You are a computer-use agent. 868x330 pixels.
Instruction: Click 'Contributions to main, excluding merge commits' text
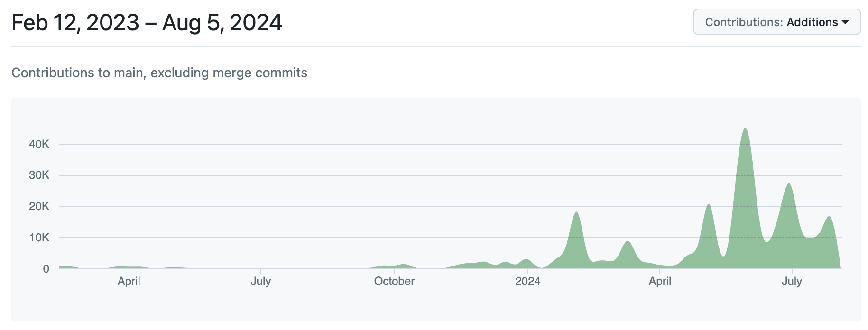click(x=159, y=73)
